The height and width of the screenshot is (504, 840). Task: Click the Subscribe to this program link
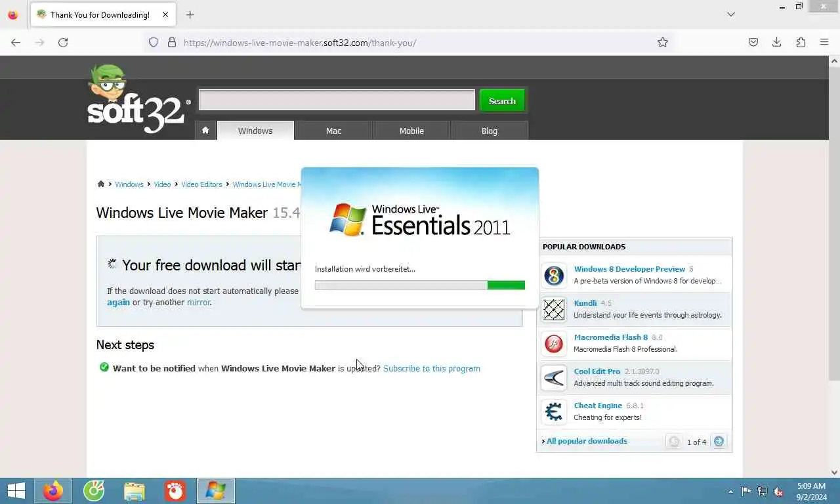tap(432, 368)
